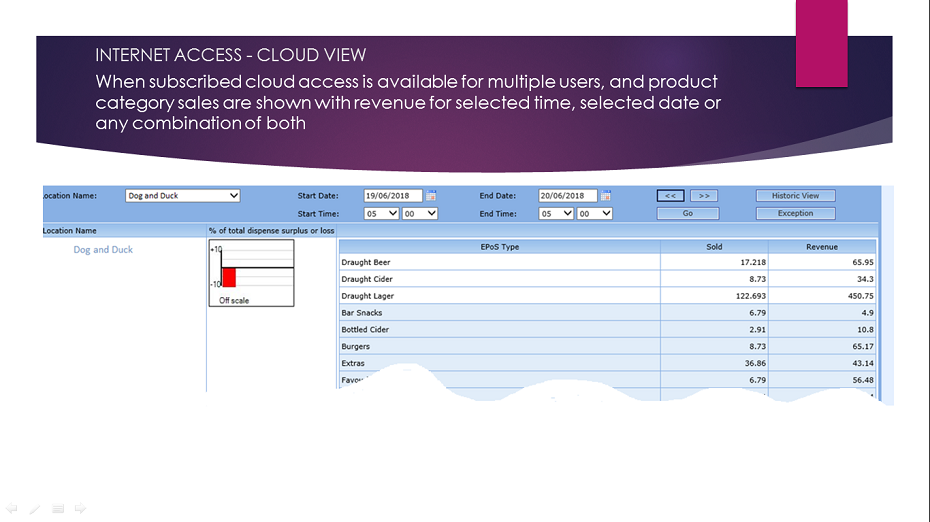
Task: Click the Sold column header
Action: [x=714, y=247]
